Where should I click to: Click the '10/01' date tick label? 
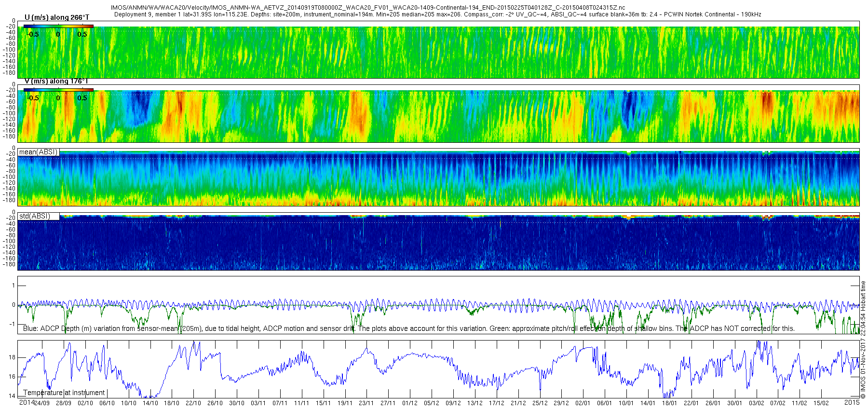(626, 403)
